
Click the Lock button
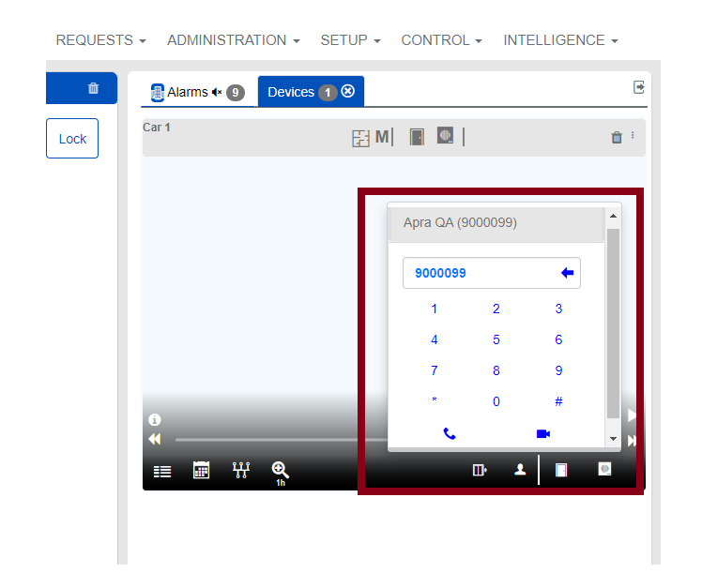point(72,139)
